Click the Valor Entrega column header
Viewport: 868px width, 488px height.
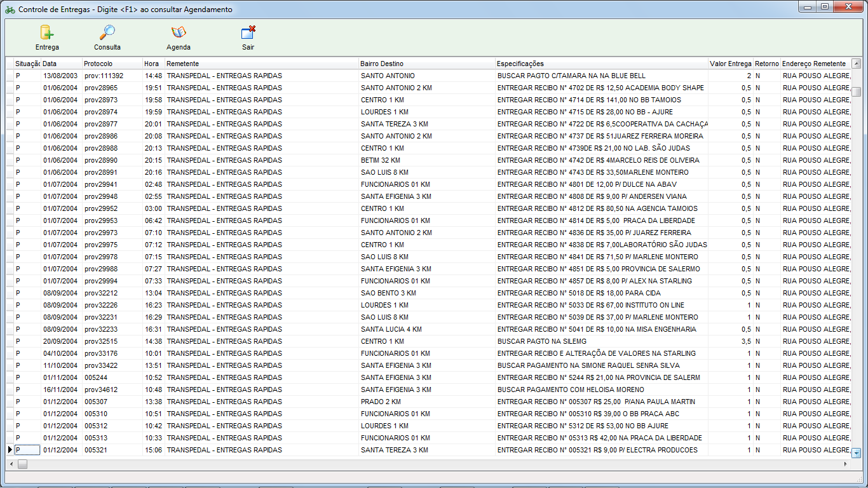731,64
